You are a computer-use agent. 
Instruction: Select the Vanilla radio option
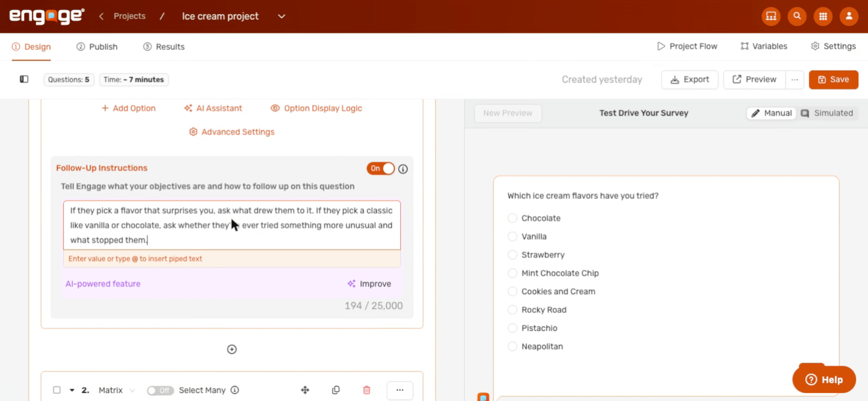512,236
